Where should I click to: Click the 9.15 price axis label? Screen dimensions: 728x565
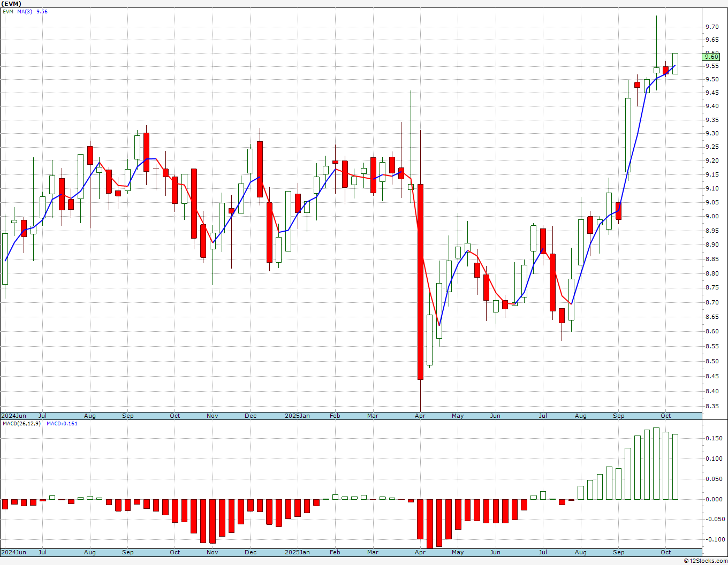click(x=712, y=175)
